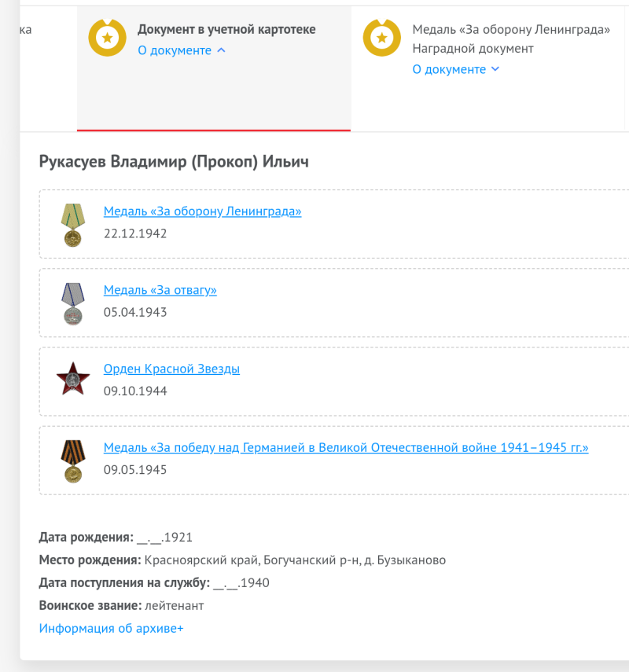Click the name heading "Рукасуев Владимир (Прокоп) Ильич"
629x672 pixels.
pos(174,162)
